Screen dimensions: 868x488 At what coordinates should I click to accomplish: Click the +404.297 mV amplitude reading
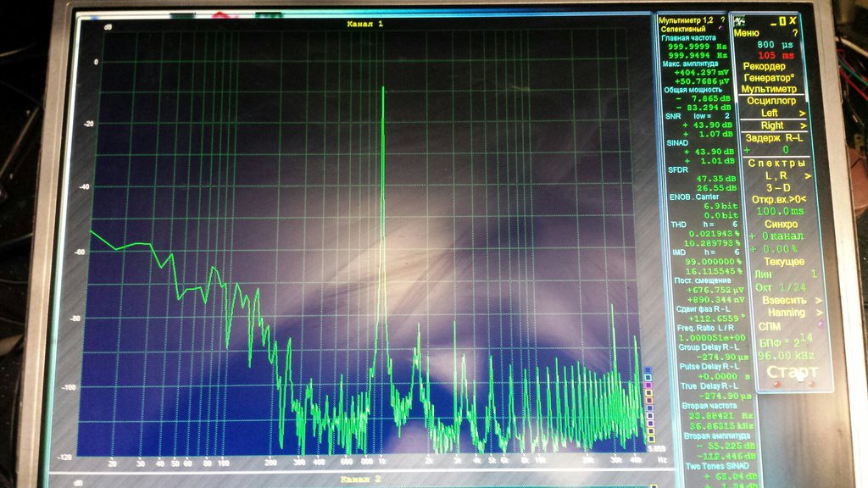(x=701, y=73)
